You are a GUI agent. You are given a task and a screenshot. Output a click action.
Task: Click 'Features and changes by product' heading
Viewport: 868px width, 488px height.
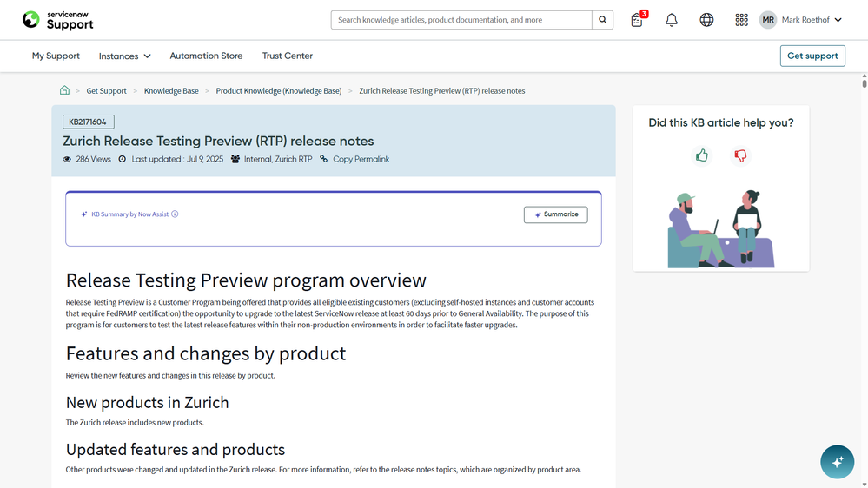coord(205,353)
